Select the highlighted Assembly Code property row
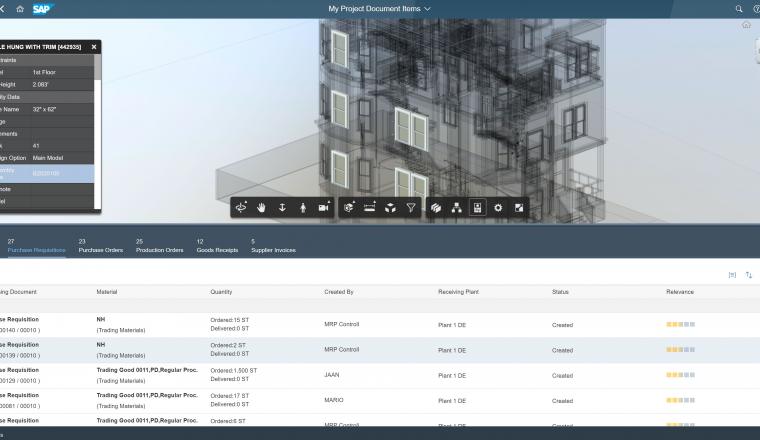Viewport: 760px width, 440px height. click(x=47, y=173)
